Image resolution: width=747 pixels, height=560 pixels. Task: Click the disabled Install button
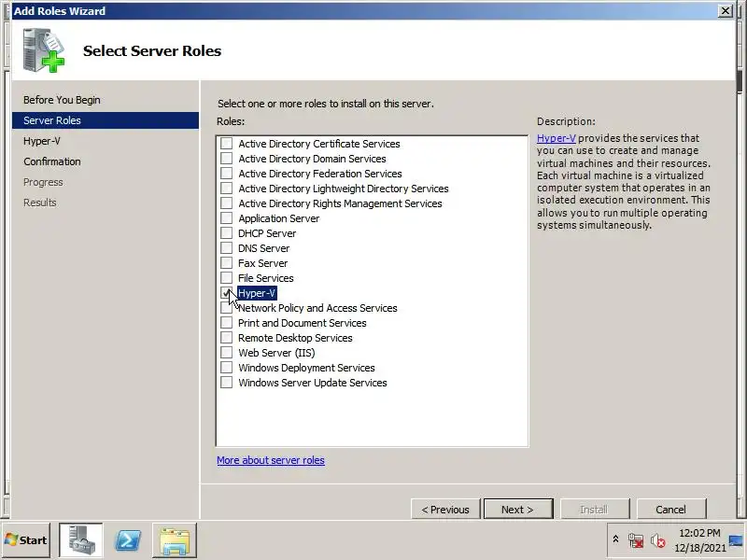pyautogui.click(x=595, y=509)
